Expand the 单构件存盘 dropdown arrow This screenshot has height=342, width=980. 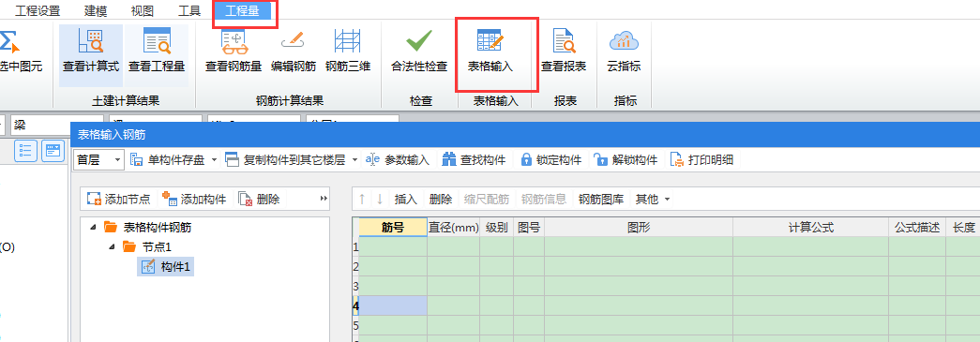point(215,160)
